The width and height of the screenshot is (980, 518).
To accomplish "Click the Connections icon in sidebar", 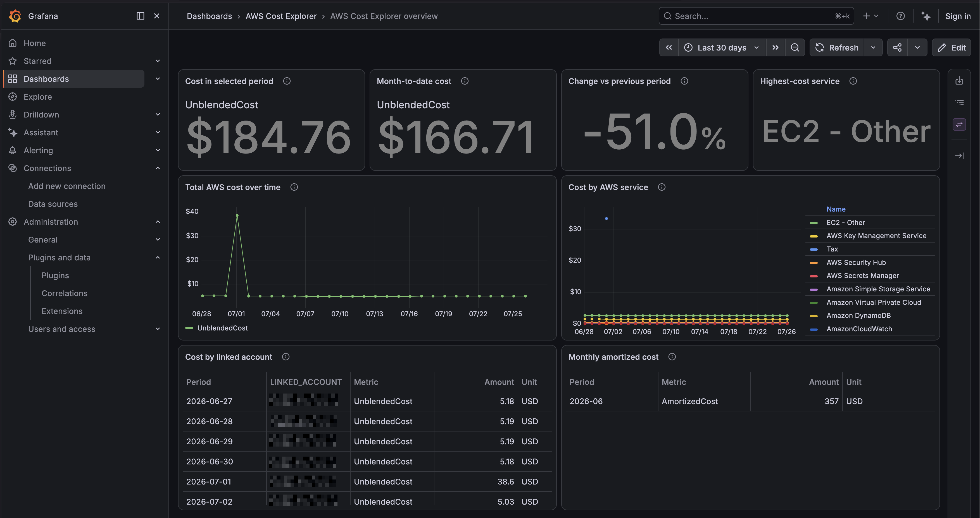I will 13,168.
